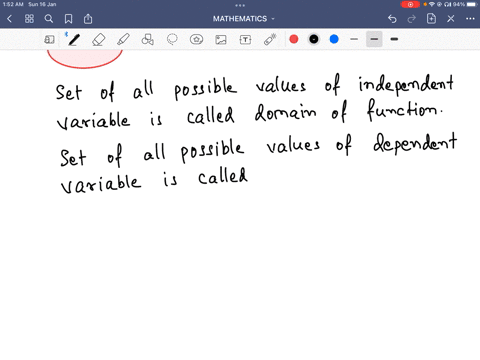This screenshot has height=360, width=480.
Task: Tap the red ellipse shape on page
Action: [x=85, y=59]
